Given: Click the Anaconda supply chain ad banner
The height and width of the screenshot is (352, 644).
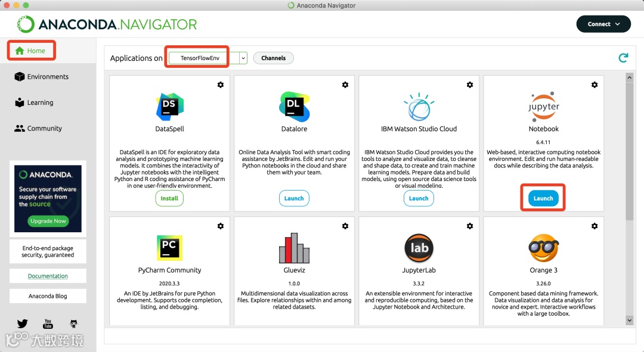Looking at the screenshot, I should pyautogui.click(x=48, y=198).
